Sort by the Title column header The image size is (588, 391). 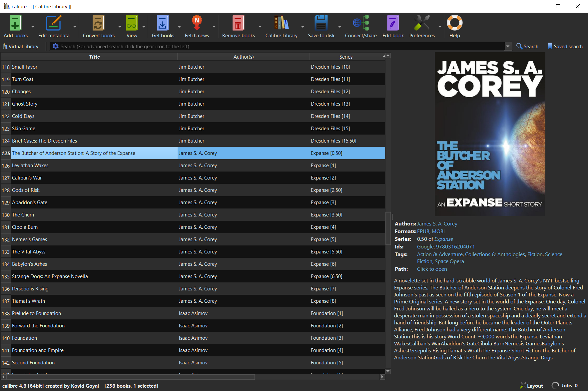94,57
